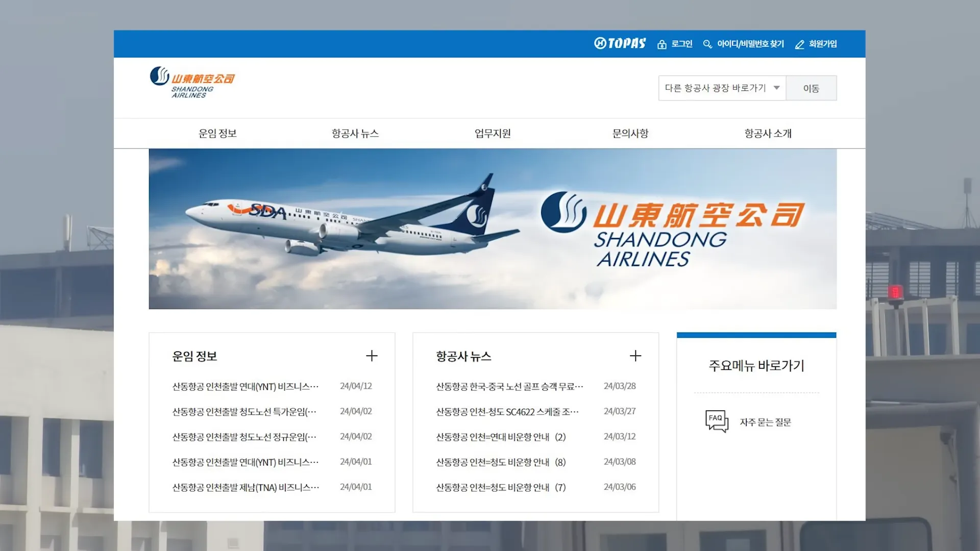This screenshot has height=551, width=980.
Task: Click the Shandong Airlines airplane banner image
Action: (x=493, y=229)
